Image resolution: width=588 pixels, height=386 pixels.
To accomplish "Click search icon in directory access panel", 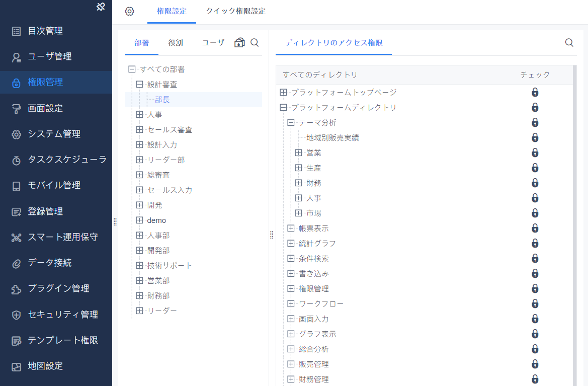I will coord(569,43).
